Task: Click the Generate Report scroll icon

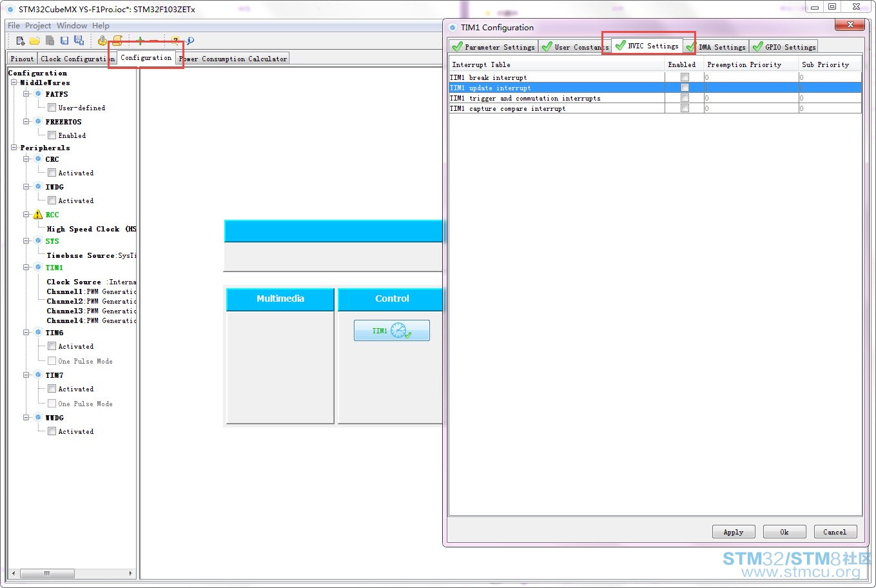Action: click(117, 41)
